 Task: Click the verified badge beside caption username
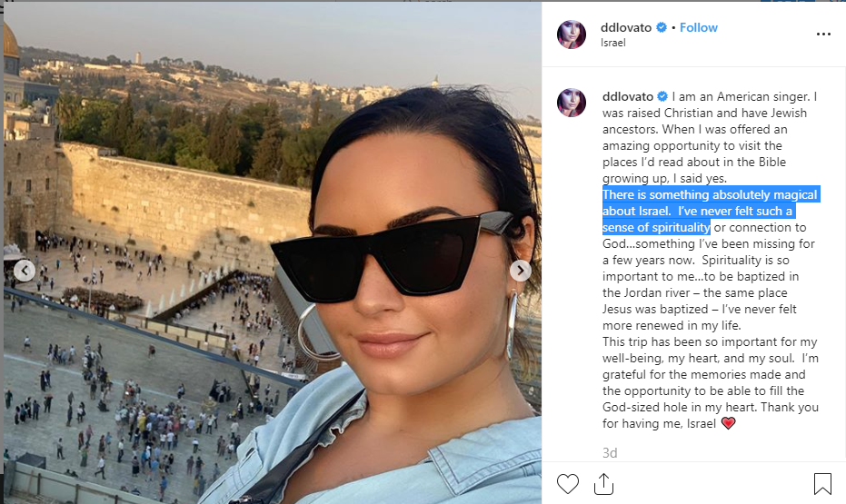point(662,96)
